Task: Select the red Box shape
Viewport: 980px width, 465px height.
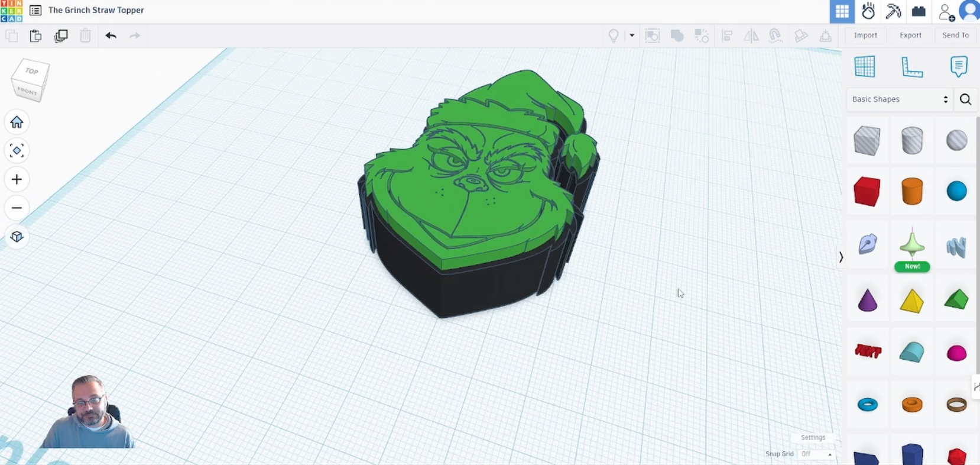Action: 867,192
